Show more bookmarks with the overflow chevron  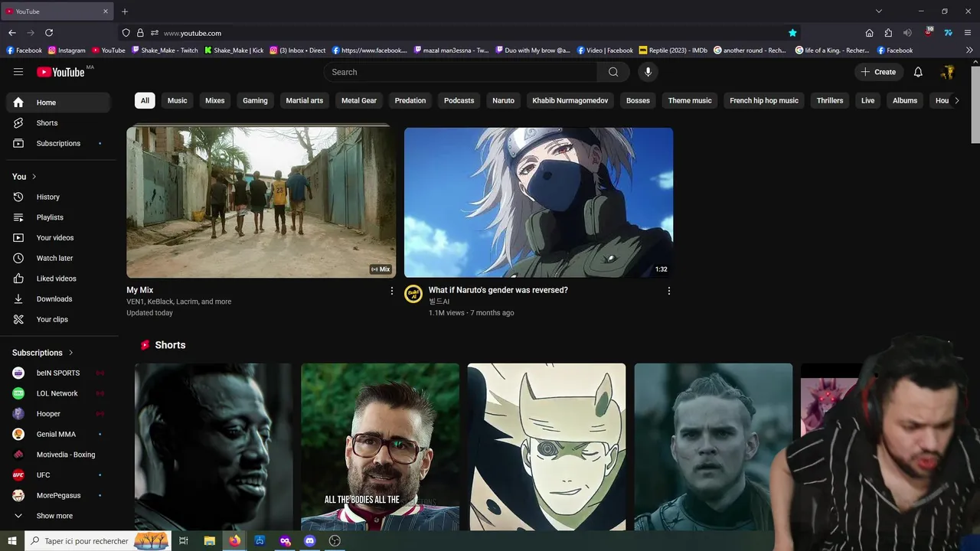click(x=969, y=51)
